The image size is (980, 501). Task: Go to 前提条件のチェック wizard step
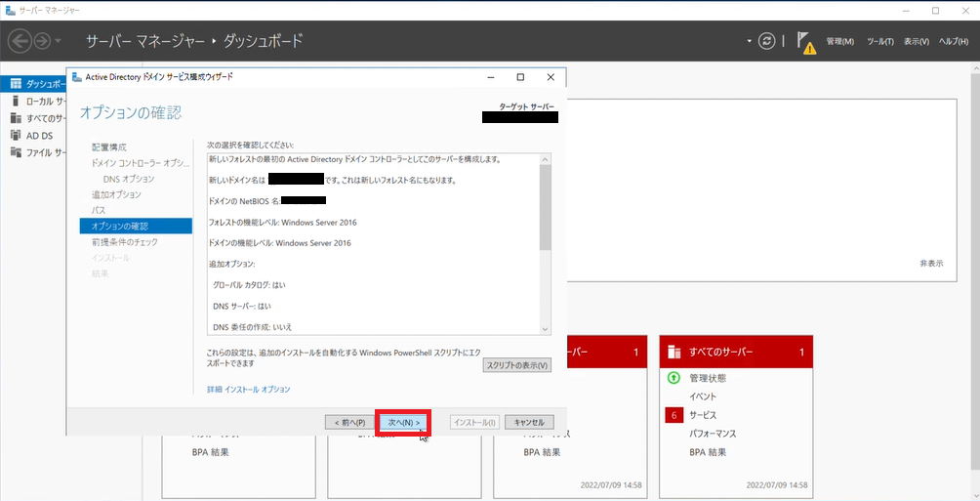click(125, 242)
